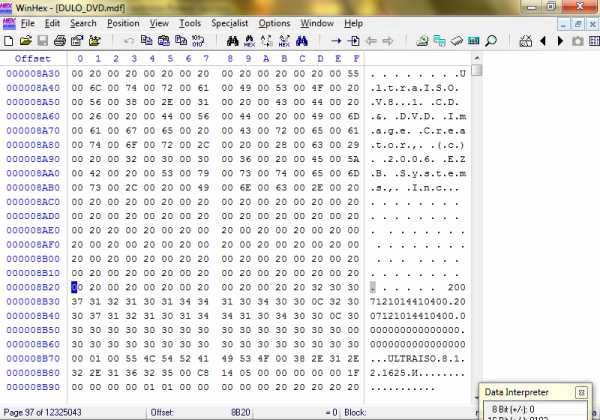Click the Print icon

pyautogui.click(x=60, y=41)
